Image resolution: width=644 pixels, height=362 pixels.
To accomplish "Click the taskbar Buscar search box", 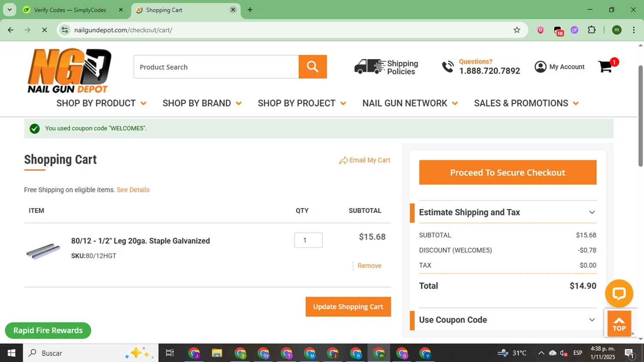I will pos(91,353).
